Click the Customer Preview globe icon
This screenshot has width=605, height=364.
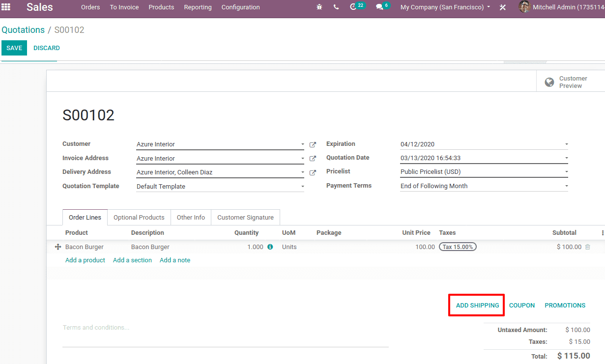pyautogui.click(x=549, y=82)
